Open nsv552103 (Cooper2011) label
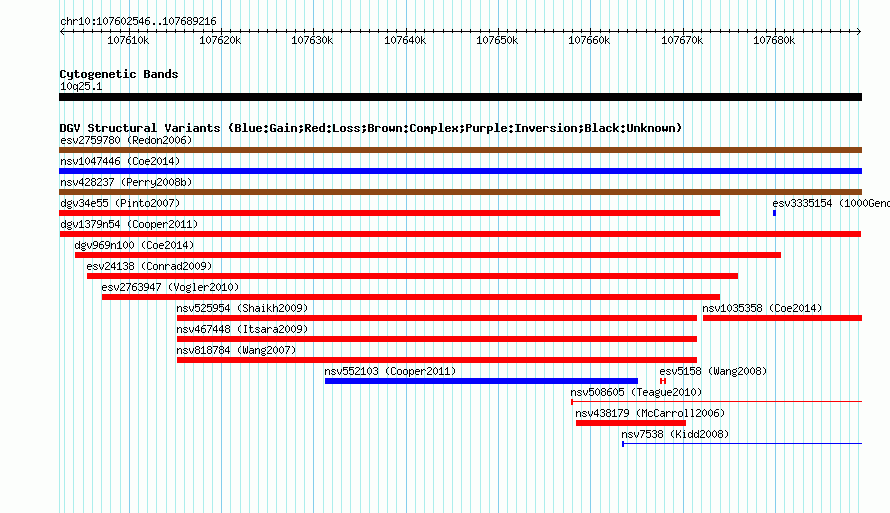 [390, 371]
